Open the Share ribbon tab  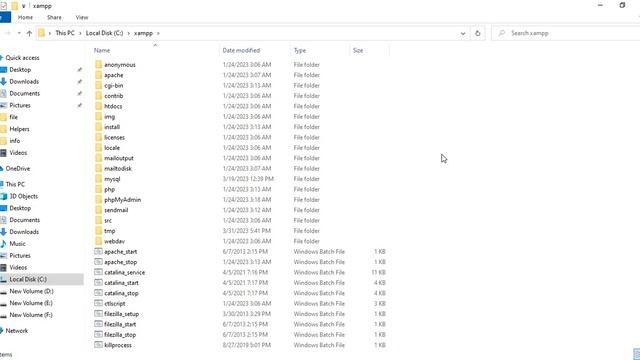coord(54,18)
